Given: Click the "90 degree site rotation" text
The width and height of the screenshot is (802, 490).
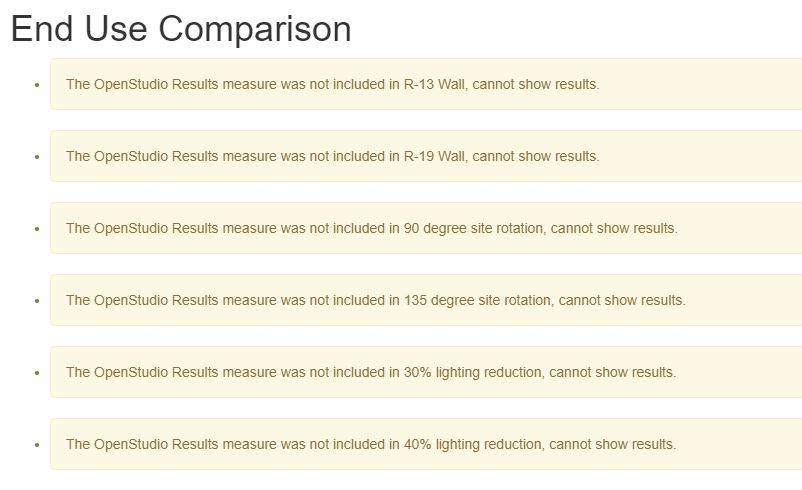Looking at the screenshot, I should pos(474,228).
